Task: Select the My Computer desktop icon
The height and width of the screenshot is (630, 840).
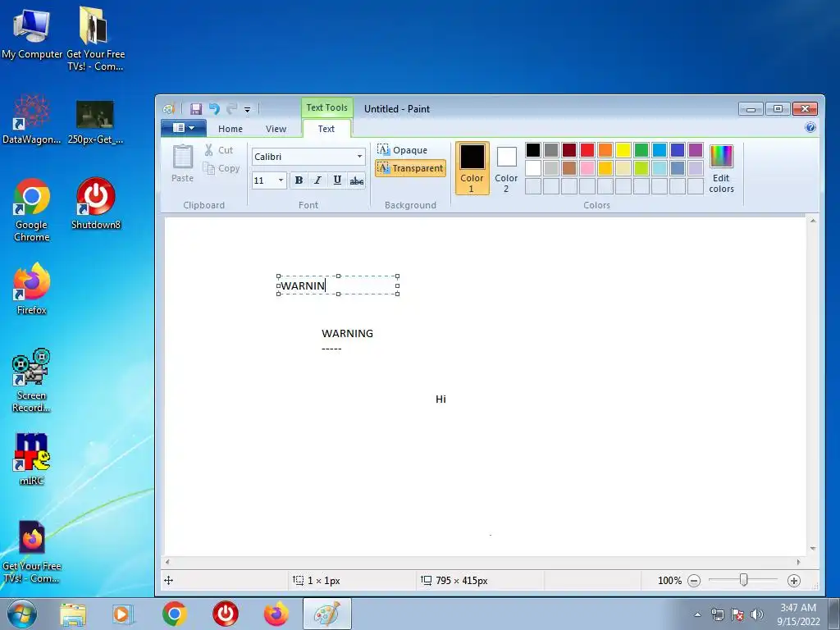Action: click(32, 33)
